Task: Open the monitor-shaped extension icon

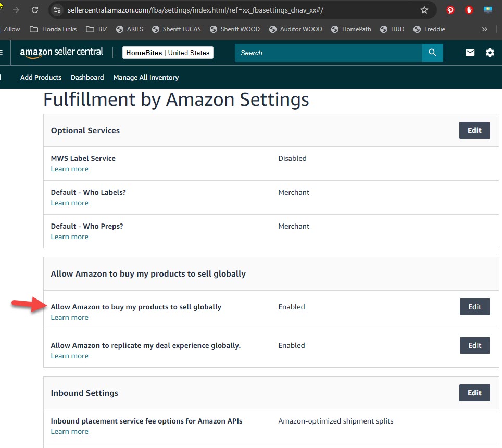Action: [x=487, y=10]
